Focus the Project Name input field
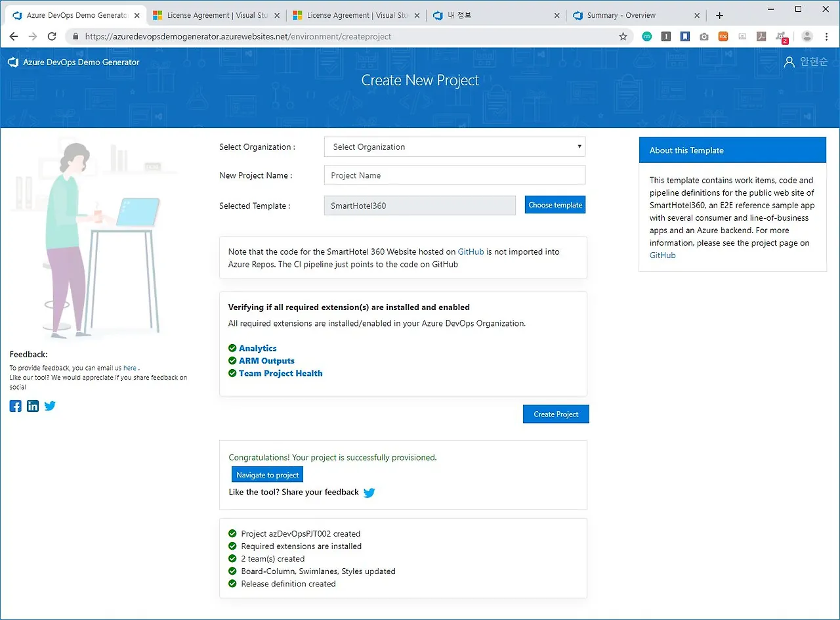This screenshot has width=840, height=620. pyautogui.click(x=455, y=175)
